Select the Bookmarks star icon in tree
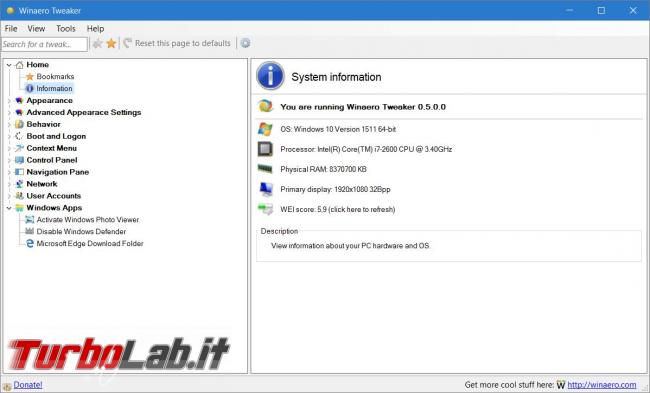 29,77
